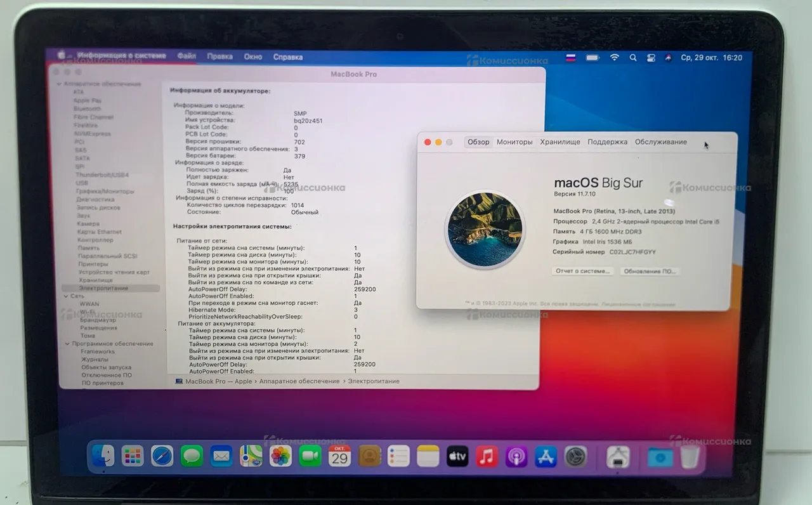Collapse the Сеть sidebar section
Image resolution: width=812 pixels, height=505 pixels.
click(x=65, y=296)
